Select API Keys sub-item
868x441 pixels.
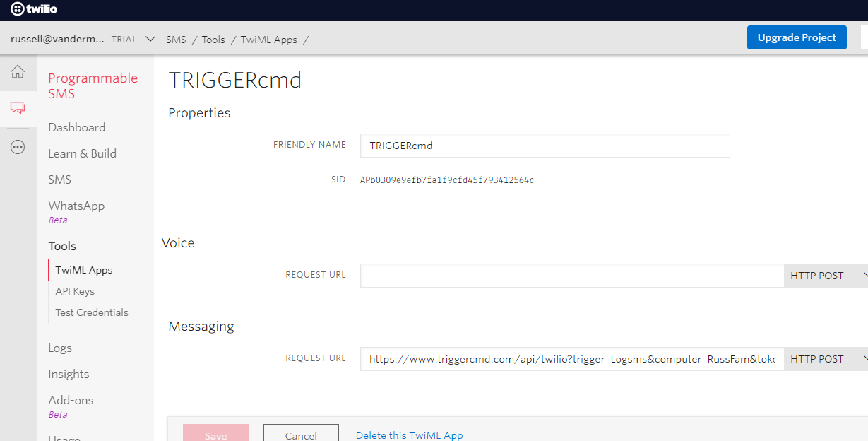[x=75, y=291]
